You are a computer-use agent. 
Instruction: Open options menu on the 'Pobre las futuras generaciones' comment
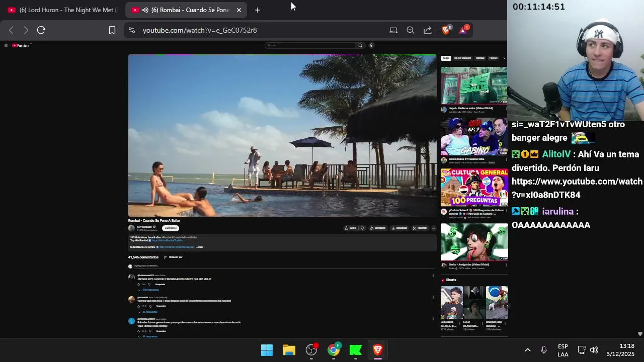pos(433,319)
